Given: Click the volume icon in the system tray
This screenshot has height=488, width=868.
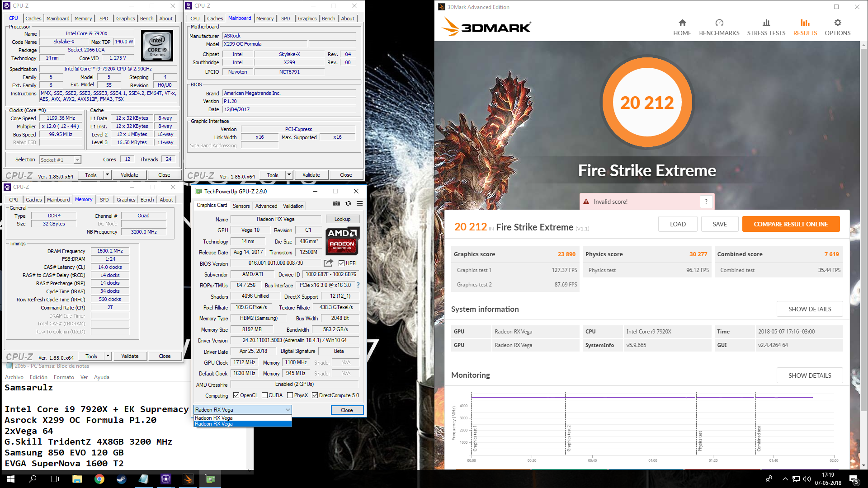Looking at the screenshot, I should 807,479.
